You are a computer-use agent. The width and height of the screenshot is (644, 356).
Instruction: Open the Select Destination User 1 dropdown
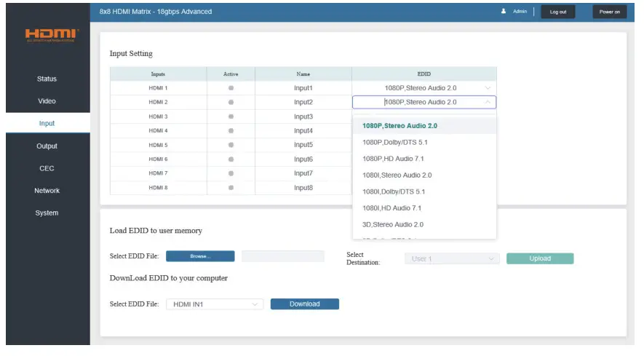(x=452, y=258)
